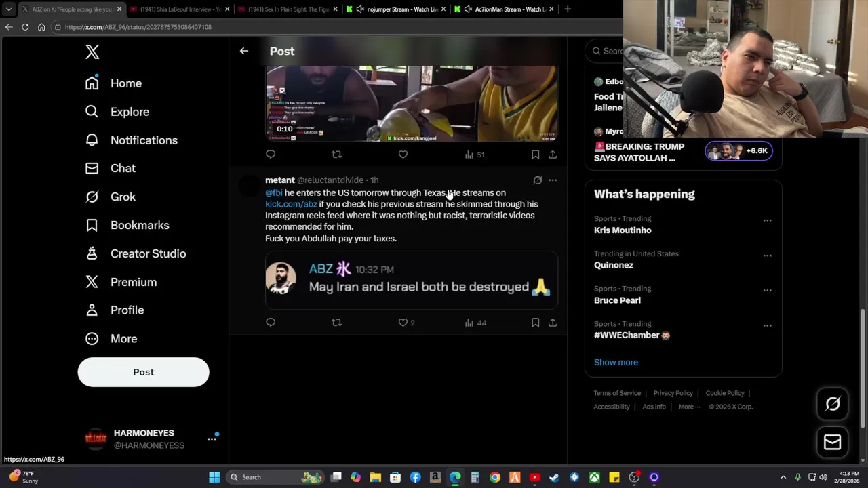Click the @fbi mention link
The height and width of the screenshot is (488, 868).
(273, 193)
